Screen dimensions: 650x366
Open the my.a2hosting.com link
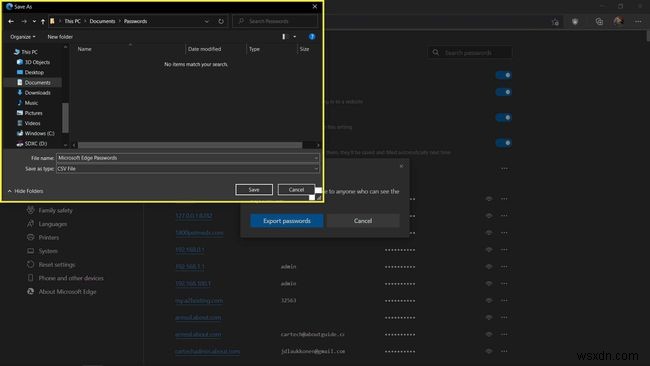click(x=199, y=301)
